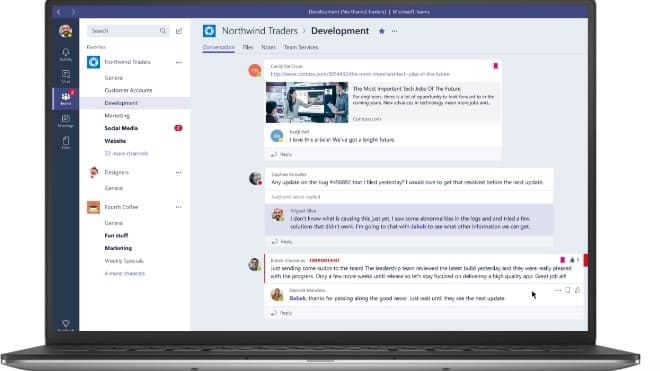Switch to the Team Services tab

coord(301,47)
